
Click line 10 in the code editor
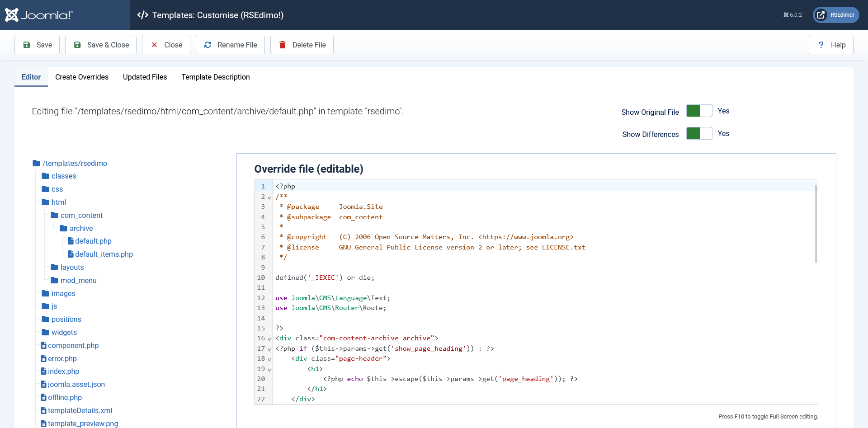pyautogui.click(x=325, y=277)
